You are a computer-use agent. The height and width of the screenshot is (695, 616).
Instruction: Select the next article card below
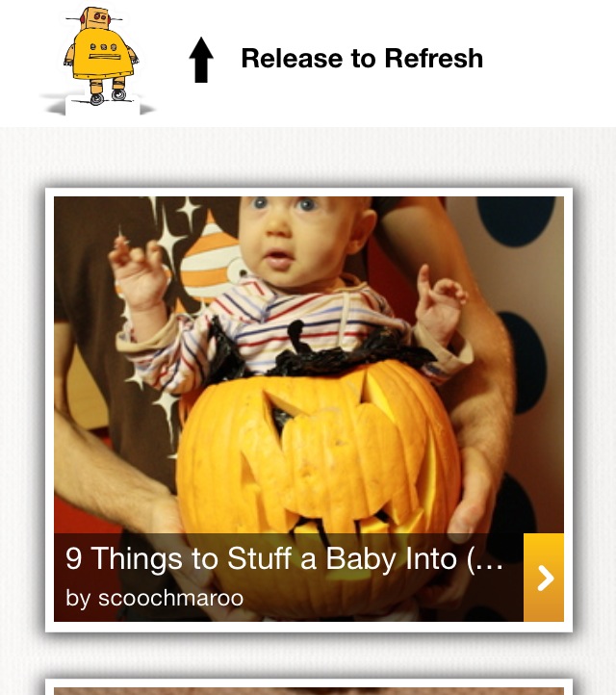pos(309,686)
